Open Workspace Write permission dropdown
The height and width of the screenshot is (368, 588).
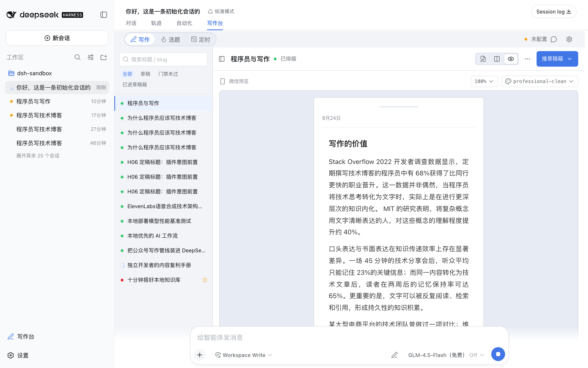click(x=244, y=355)
